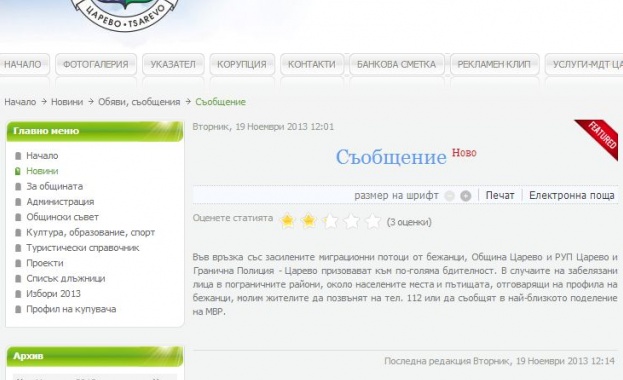Image resolution: width=623 pixels, height=380 pixels.
Task: Go to Обяви, съобщения in breadcrumb
Action: click(139, 102)
